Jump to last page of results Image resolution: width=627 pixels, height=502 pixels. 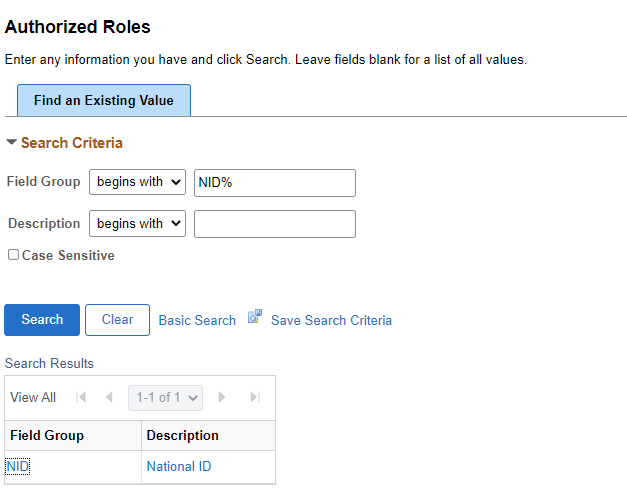point(255,397)
